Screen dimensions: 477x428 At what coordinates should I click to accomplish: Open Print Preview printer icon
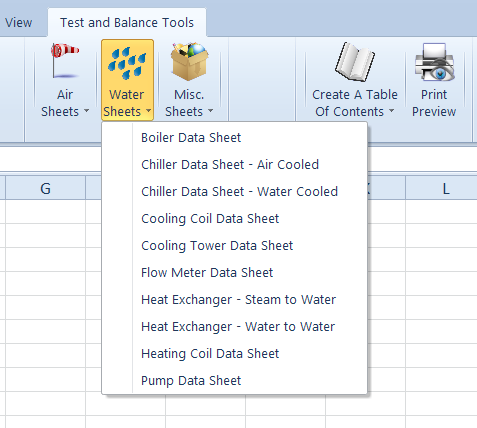(x=434, y=62)
